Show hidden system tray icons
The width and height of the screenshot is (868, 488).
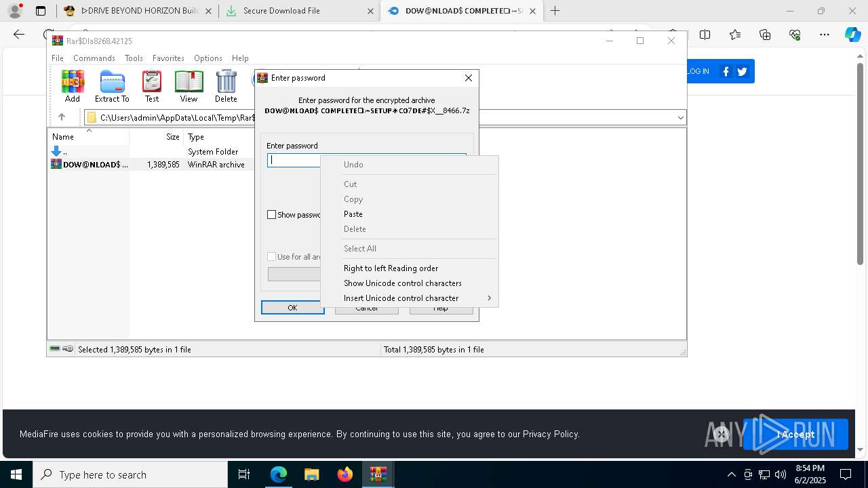click(x=731, y=474)
